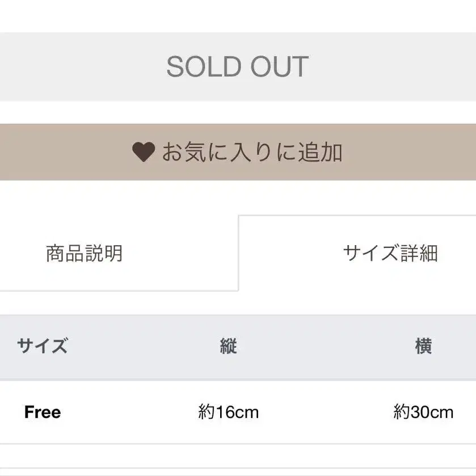Select the 縦 column header

pos(228,346)
